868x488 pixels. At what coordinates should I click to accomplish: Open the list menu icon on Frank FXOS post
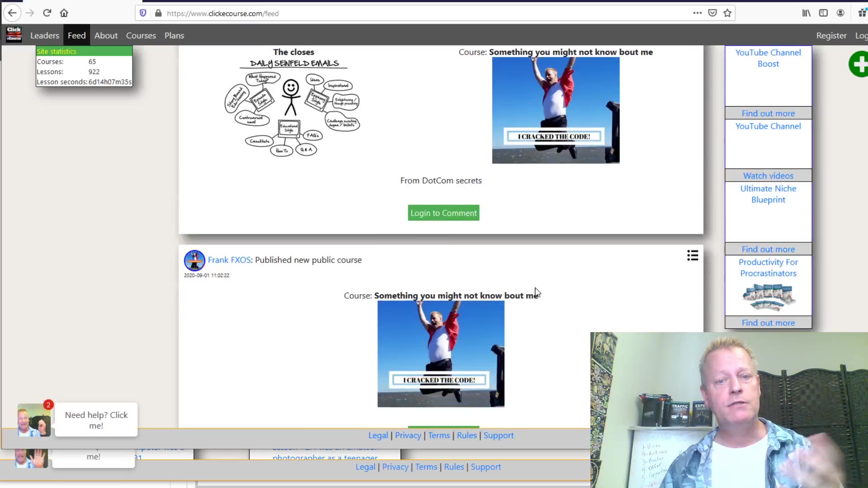693,256
